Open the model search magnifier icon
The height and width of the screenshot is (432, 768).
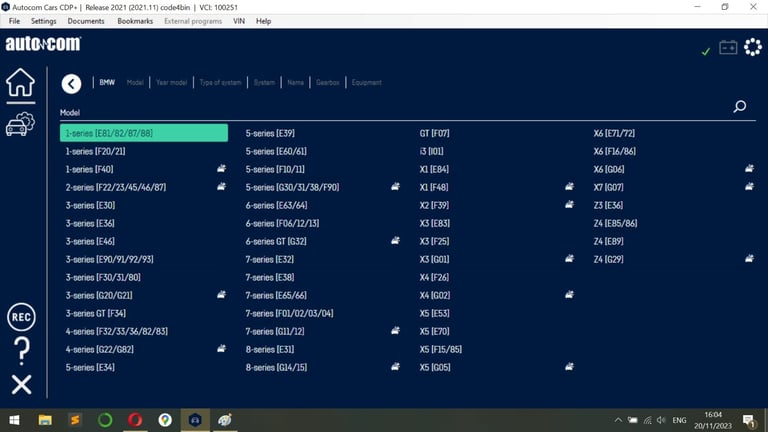tap(740, 106)
